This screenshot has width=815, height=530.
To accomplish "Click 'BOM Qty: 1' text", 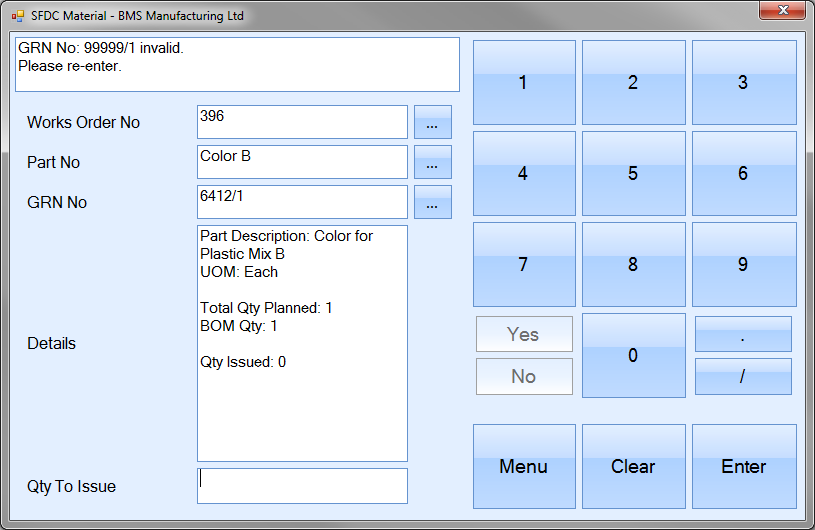I will [x=239, y=326].
